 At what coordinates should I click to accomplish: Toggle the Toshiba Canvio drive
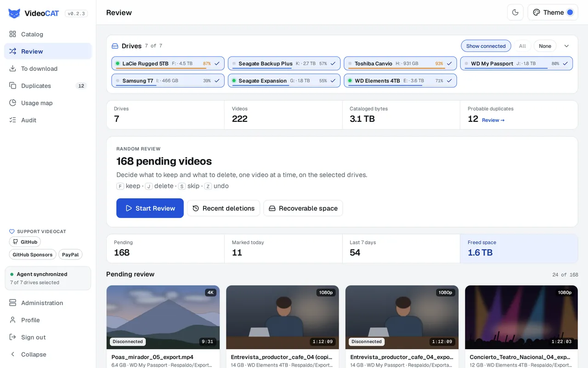(x=400, y=63)
